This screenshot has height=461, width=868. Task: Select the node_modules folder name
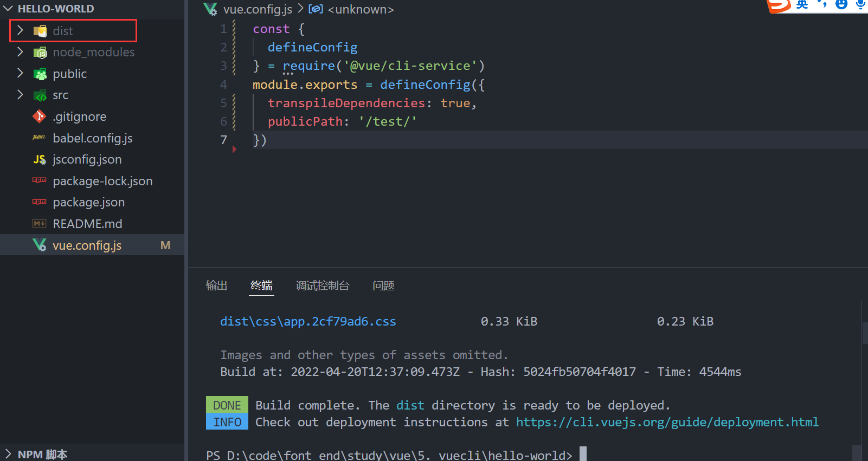[94, 52]
